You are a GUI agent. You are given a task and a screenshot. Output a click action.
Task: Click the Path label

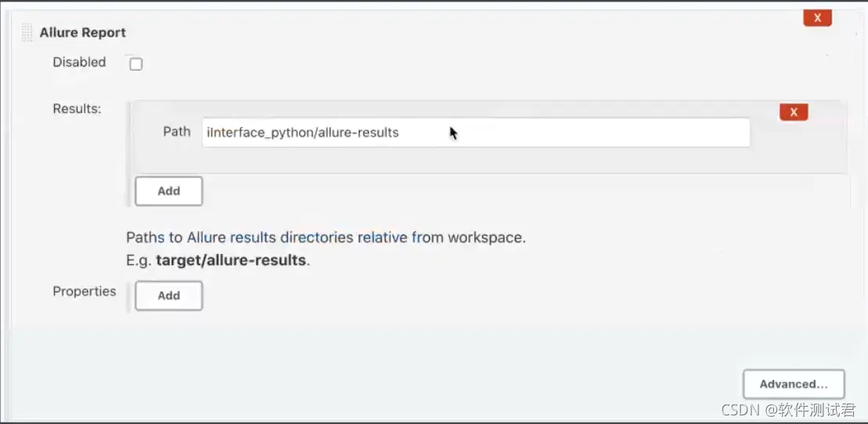point(176,132)
